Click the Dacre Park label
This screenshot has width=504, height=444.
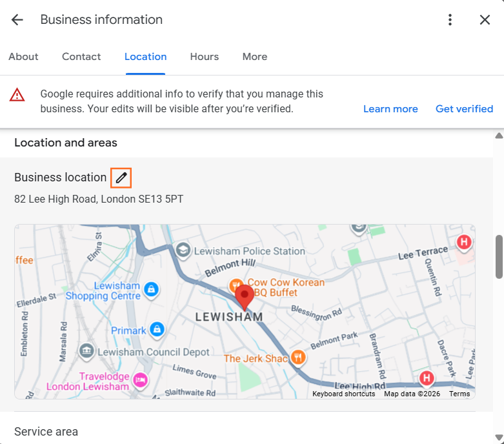[447, 358]
